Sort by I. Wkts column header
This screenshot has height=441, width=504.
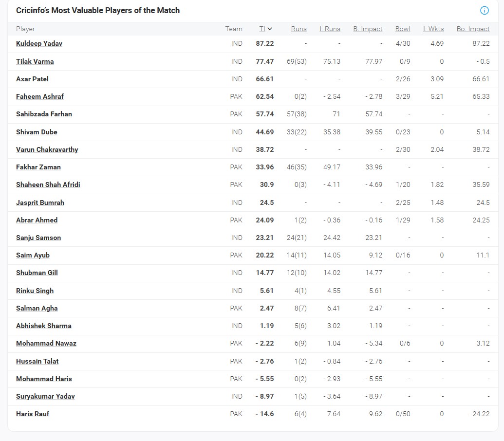pos(433,29)
